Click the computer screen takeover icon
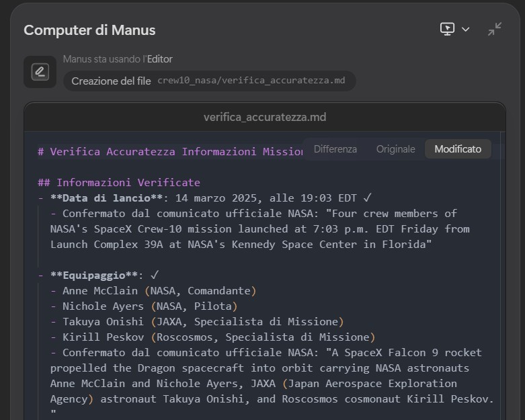The width and height of the screenshot is (525, 420). coord(447,29)
